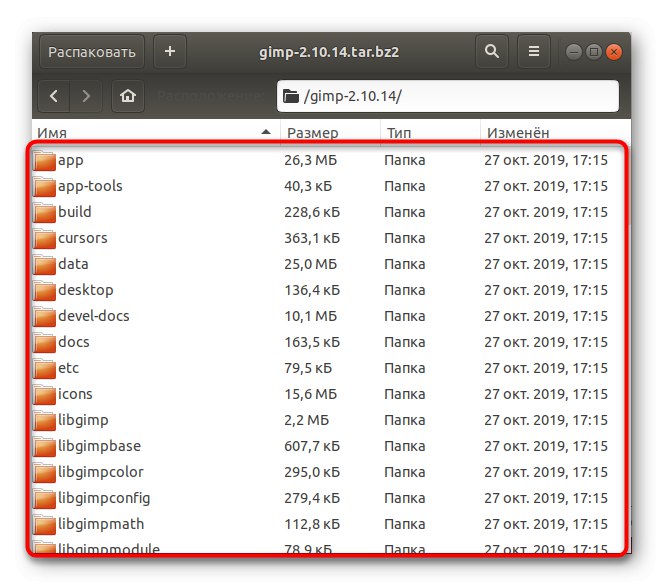This screenshot has width=664, height=586.
Task: Click the /gimp-2.10.14/ location field
Action: [448, 96]
